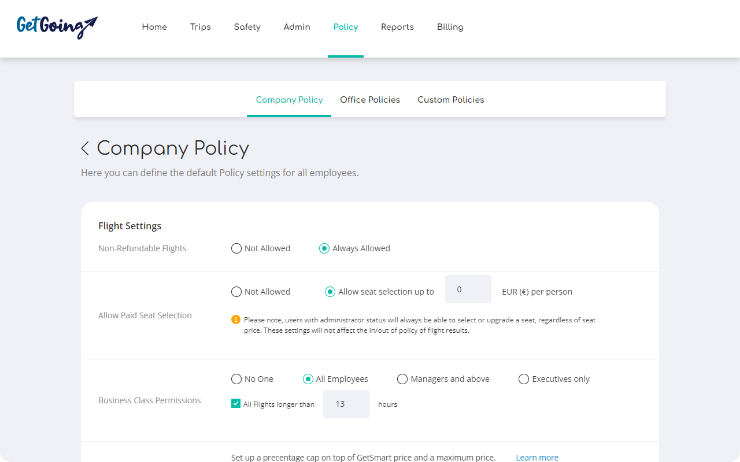Open the Trips menu
740x462 pixels.
200,27
